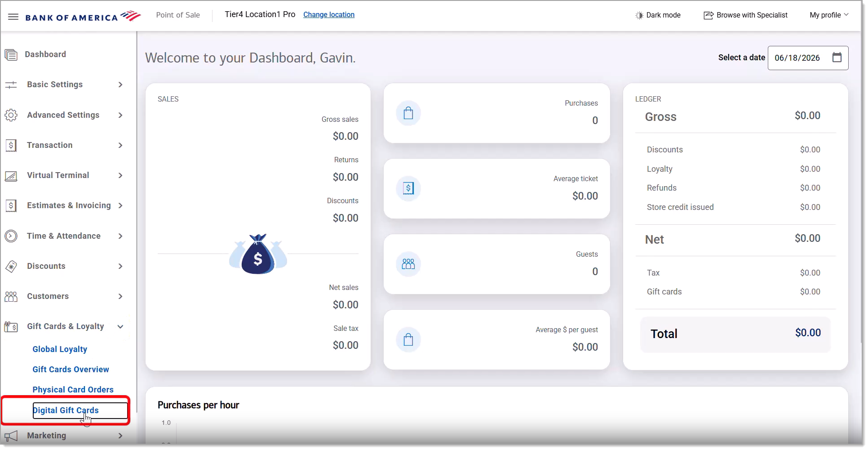Expand the Time & Attendance chevron

120,236
